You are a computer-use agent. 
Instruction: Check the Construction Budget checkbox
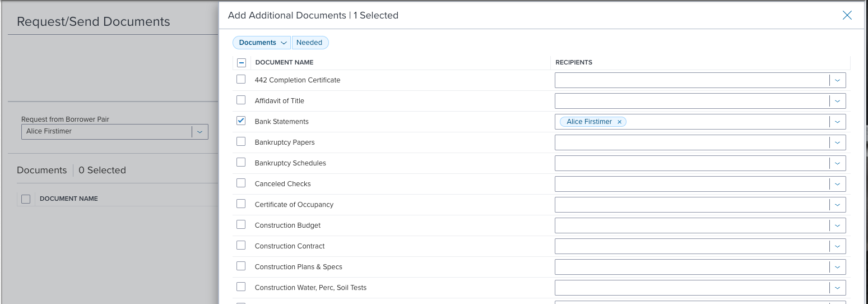(x=241, y=225)
